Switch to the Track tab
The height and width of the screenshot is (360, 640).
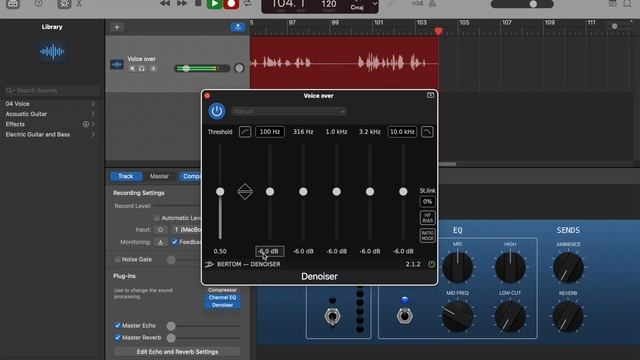pos(126,176)
